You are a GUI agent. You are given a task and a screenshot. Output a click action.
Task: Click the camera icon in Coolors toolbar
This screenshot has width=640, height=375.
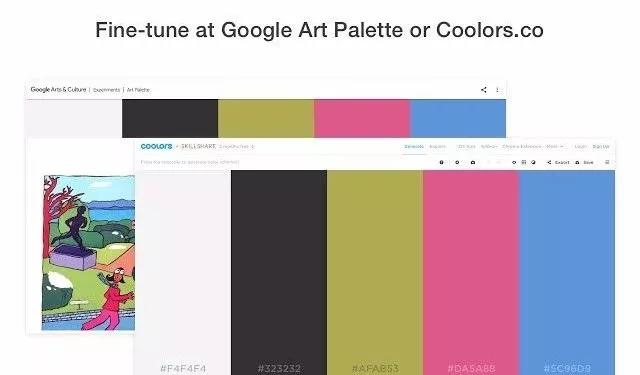pyautogui.click(x=473, y=162)
